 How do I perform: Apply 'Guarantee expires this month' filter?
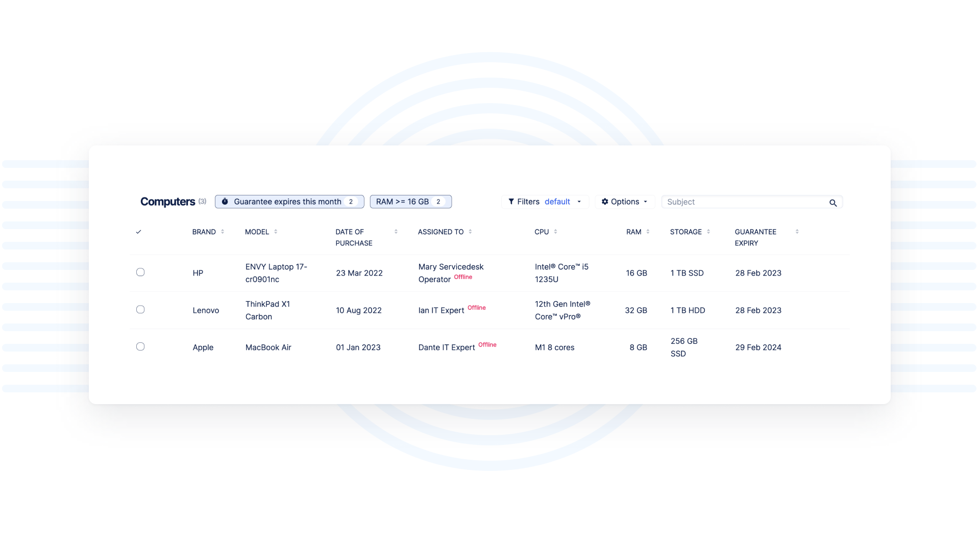(x=289, y=202)
